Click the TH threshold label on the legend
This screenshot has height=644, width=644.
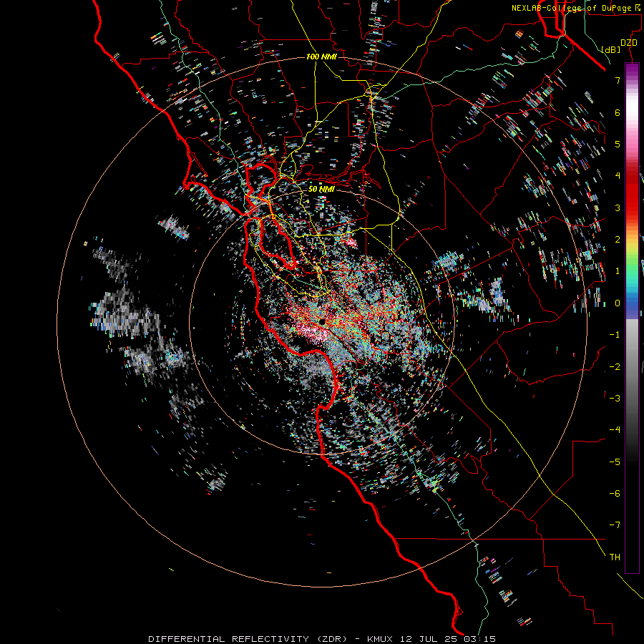coord(615,557)
